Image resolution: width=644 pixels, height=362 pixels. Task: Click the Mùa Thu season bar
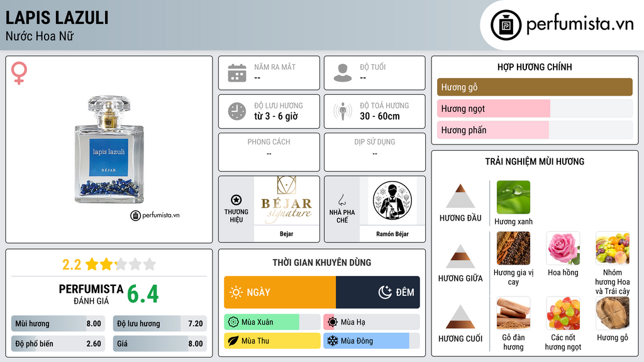272,341
